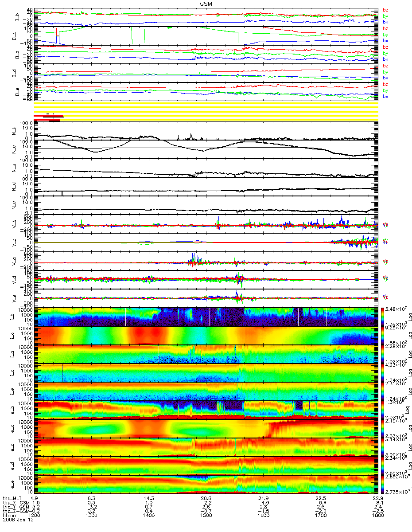Screen dimensions: 412x532
Task: Click the red bz legend beside B_d panel
Action: [385, 66]
